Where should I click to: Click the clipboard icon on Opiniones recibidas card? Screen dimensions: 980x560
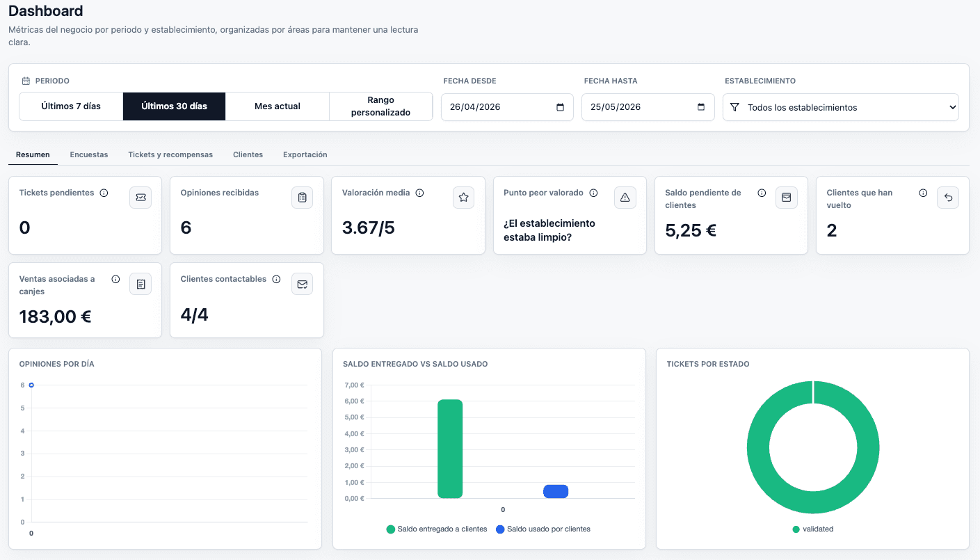pos(302,198)
